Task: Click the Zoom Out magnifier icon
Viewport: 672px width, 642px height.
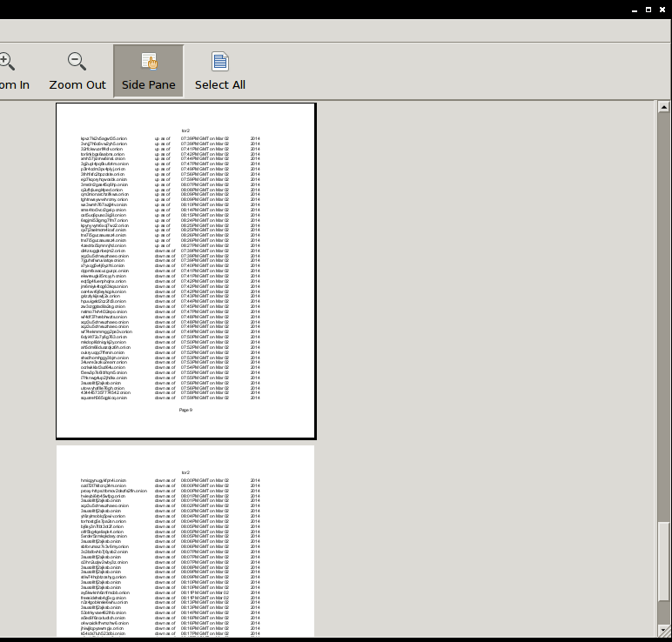Action: (x=77, y=61)
